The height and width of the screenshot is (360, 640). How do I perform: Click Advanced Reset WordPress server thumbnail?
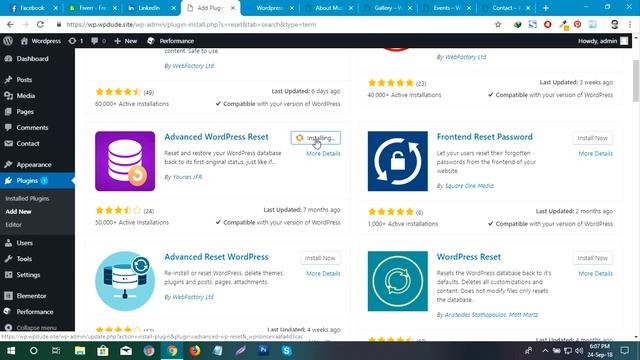coord(125,281)
